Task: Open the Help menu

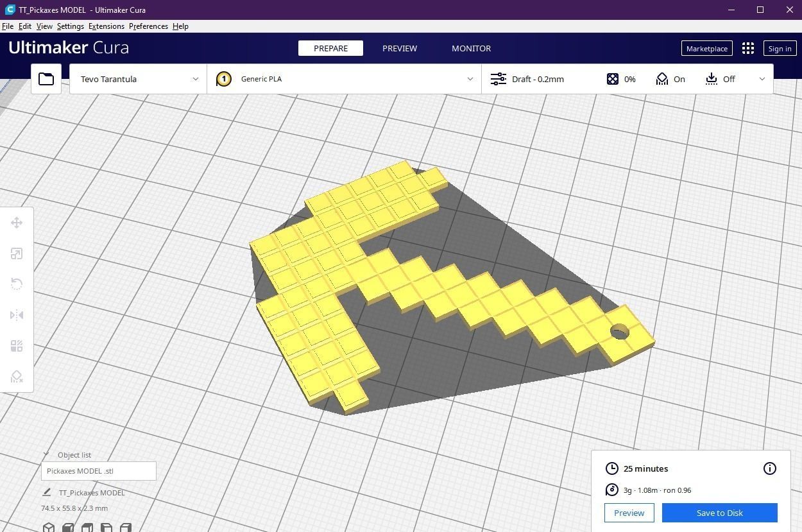Action: (x=180, y=26)
